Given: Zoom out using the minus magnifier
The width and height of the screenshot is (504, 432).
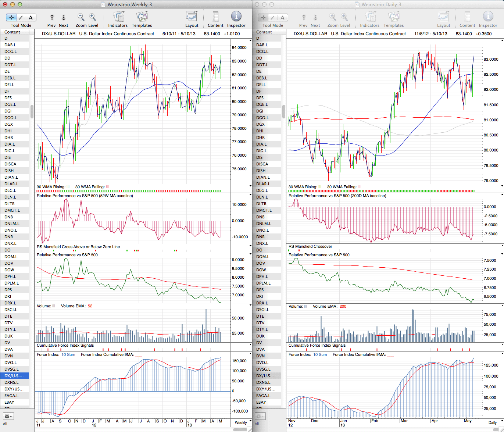Looking at the screenshot, I should pos(81,17).
